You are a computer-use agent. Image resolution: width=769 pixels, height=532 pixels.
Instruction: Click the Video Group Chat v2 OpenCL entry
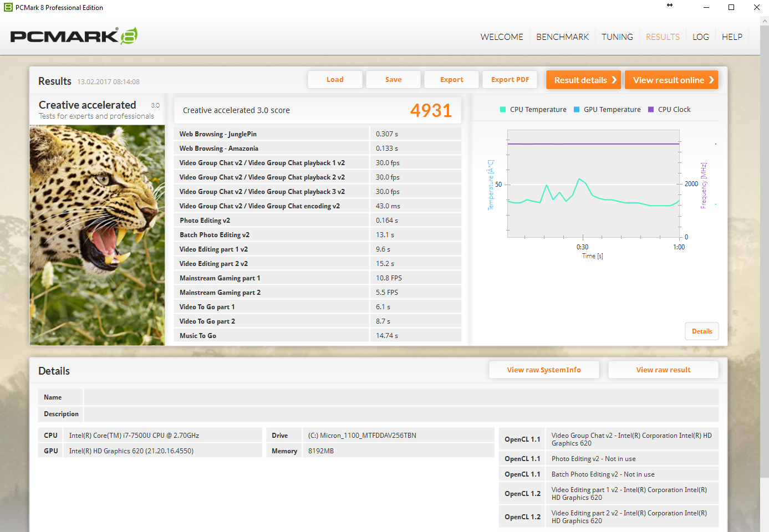coord(632,439)
